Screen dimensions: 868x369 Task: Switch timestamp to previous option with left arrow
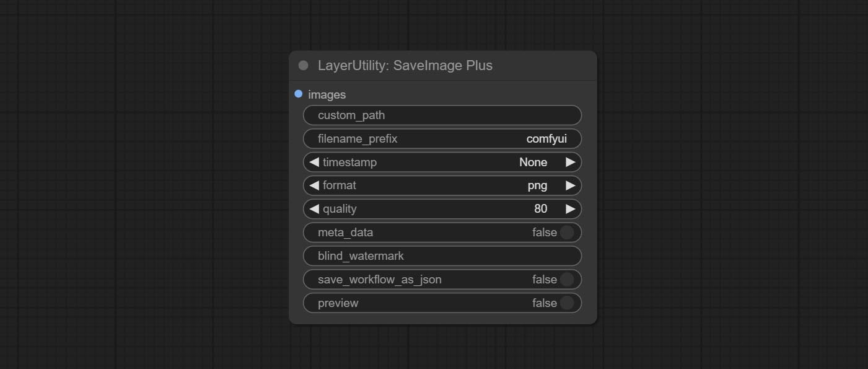pyautogui.click(x=314, y=162)
